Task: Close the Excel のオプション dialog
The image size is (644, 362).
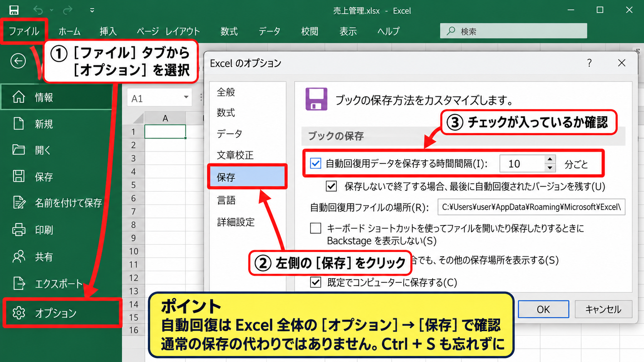Action: [622, 63]
